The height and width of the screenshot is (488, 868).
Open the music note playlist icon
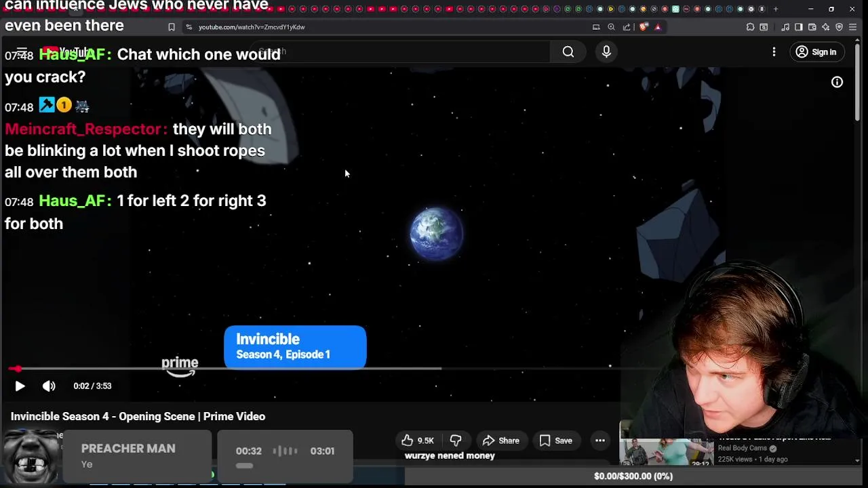[x=785, y=27]
